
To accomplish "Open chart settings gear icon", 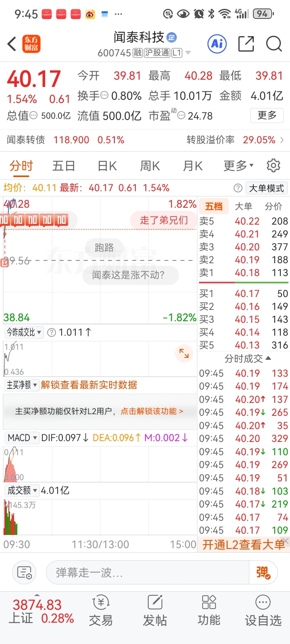I will 273,165.
